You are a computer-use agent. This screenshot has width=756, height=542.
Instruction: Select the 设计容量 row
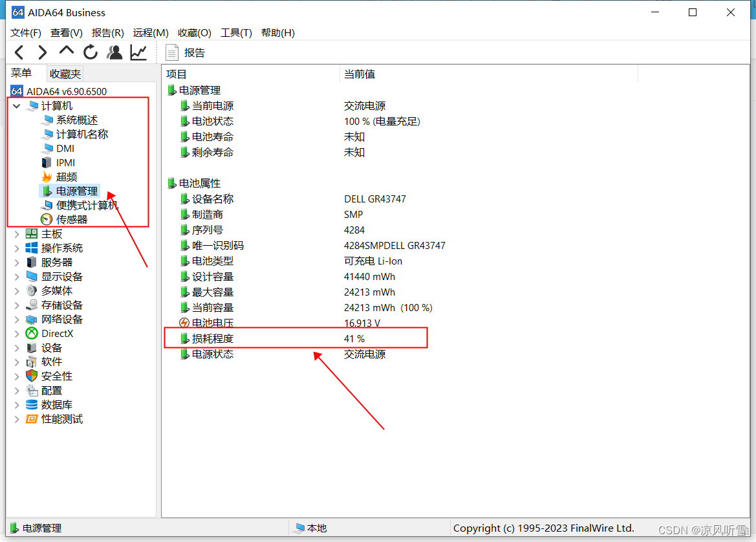pyautogui.click(x=287, y=277)
